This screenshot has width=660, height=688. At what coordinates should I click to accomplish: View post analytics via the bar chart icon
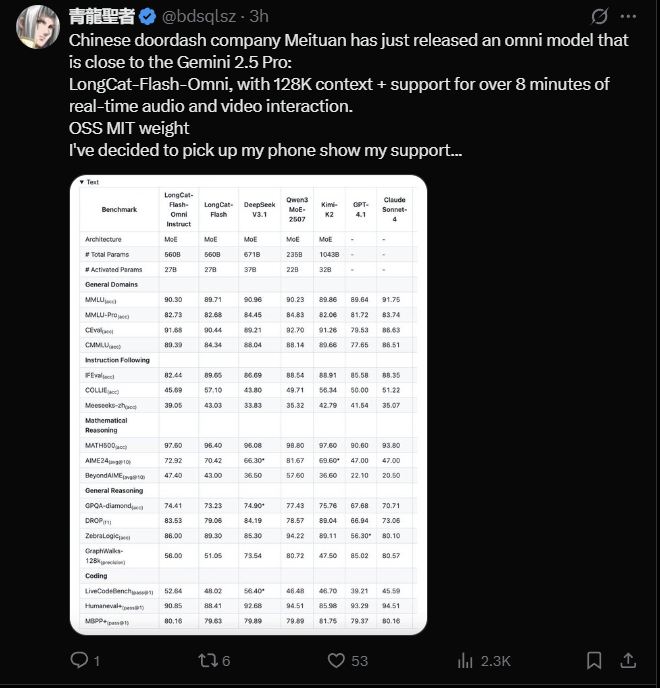coord(465,660)
